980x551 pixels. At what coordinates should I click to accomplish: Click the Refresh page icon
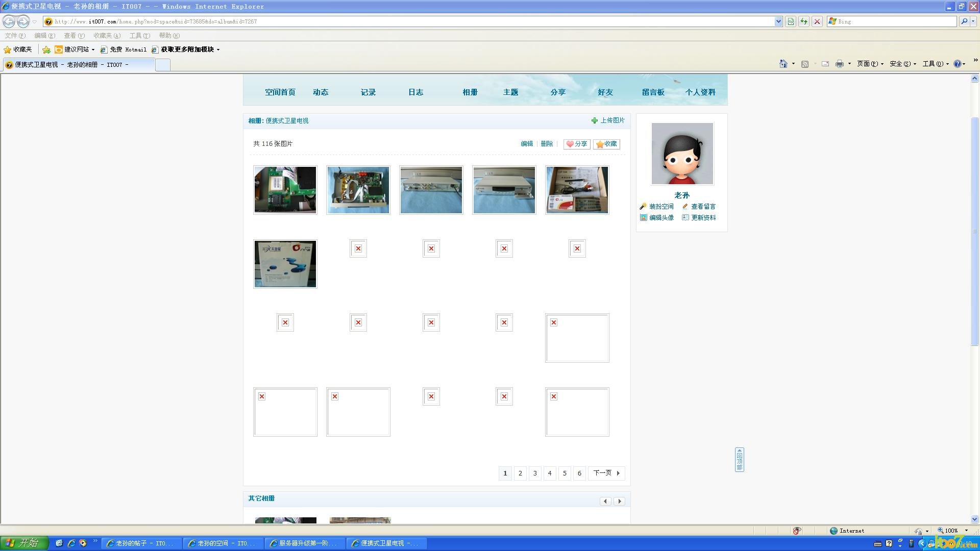click(x=804, y=21)
